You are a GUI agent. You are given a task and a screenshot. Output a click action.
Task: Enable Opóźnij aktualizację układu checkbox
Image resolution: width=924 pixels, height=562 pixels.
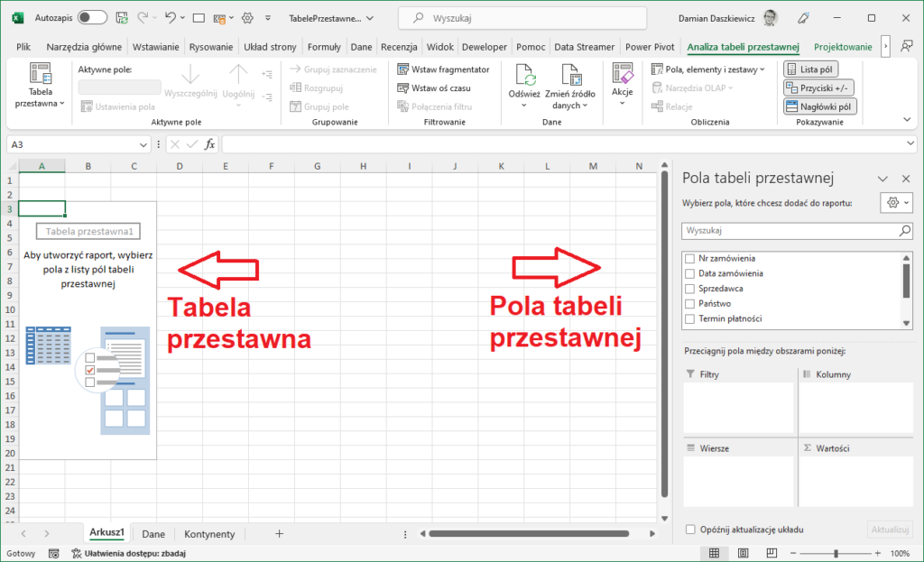coord(690,530)
